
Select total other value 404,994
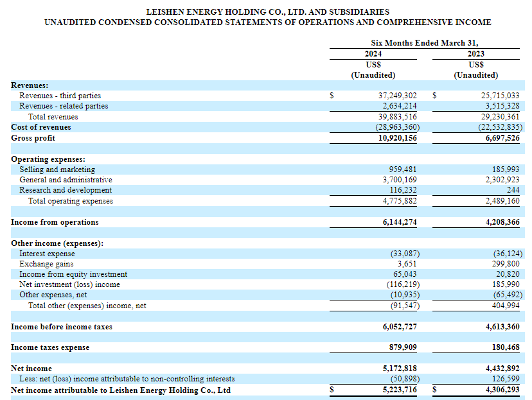click(x=506, y=306)
